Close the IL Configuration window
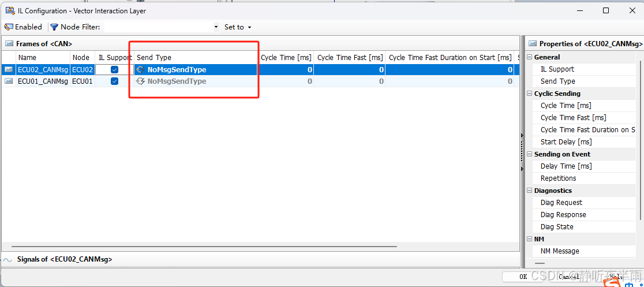Viewport: 644px width, 287px height. click(x=632, y=11)
